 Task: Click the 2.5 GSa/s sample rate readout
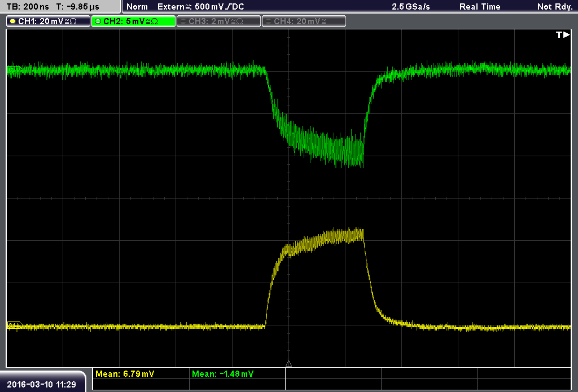pos(411,7)
